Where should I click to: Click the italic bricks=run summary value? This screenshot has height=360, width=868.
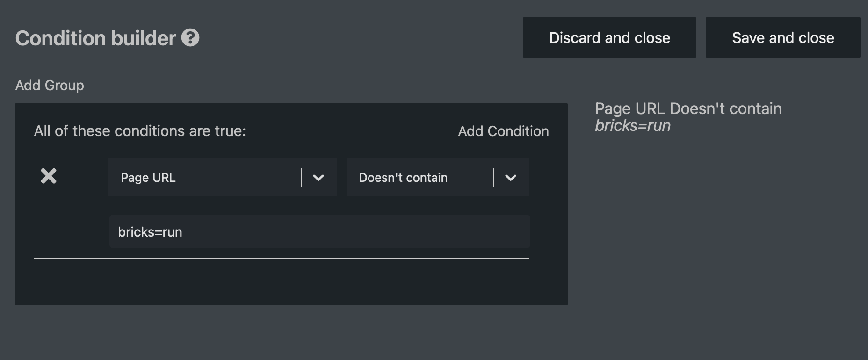point(633,126)
